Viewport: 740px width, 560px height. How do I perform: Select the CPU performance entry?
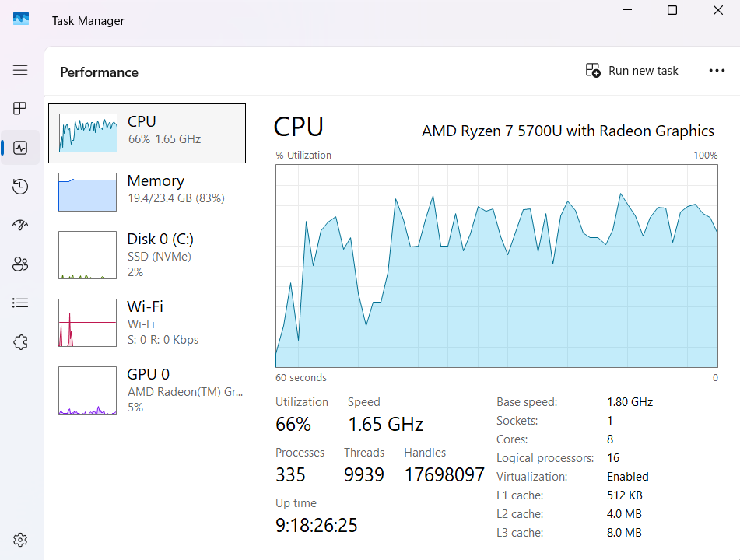point(147,133)
